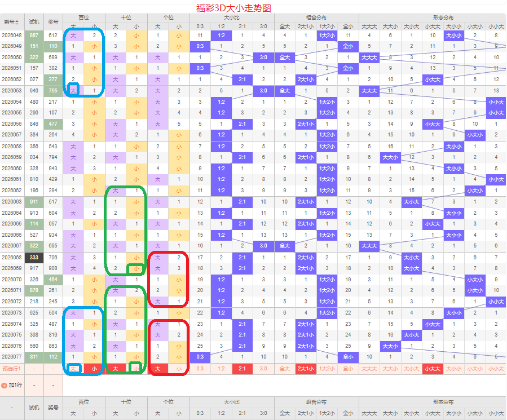507x420 pixels.
Task: Click the 加1行 add row label
Action: pos(15,385)
